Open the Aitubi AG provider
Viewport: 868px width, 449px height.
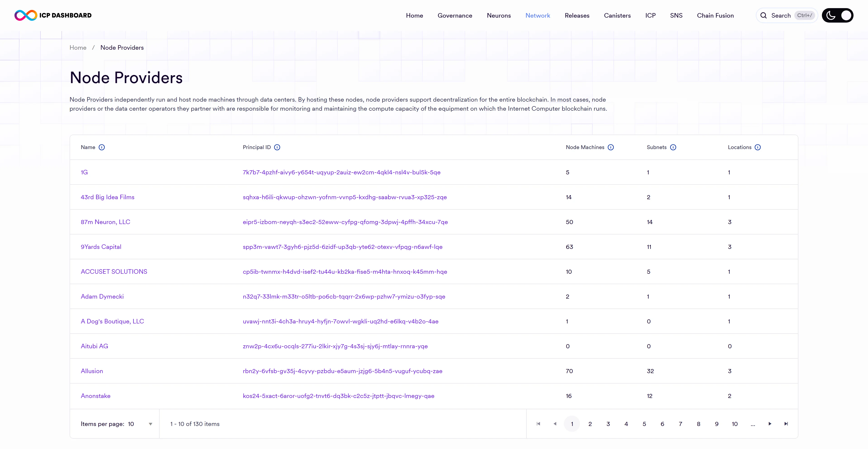click(94, 346)
